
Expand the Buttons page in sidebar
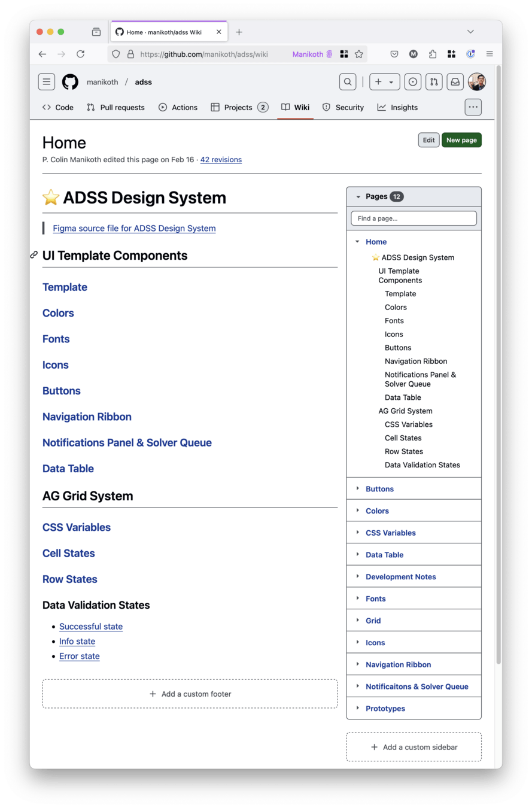click(x=358, y=488)
